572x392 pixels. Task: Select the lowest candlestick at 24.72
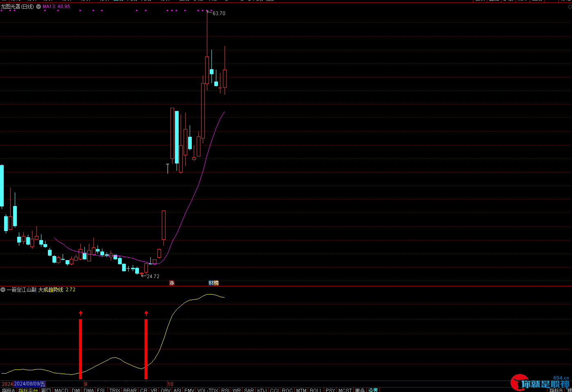point(142,273)
